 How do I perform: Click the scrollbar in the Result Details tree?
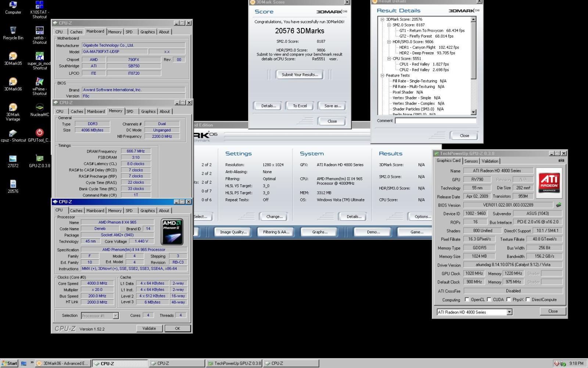coord(473,51)
